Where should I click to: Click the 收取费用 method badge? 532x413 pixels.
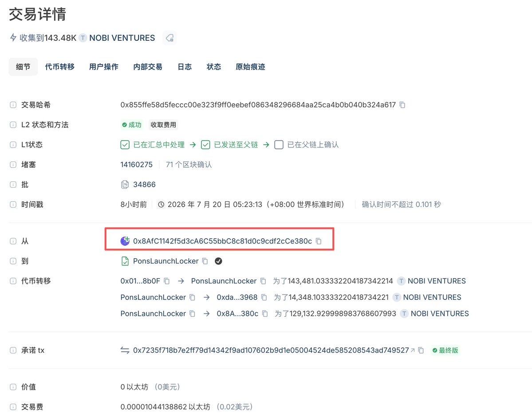tap(163, 125)
